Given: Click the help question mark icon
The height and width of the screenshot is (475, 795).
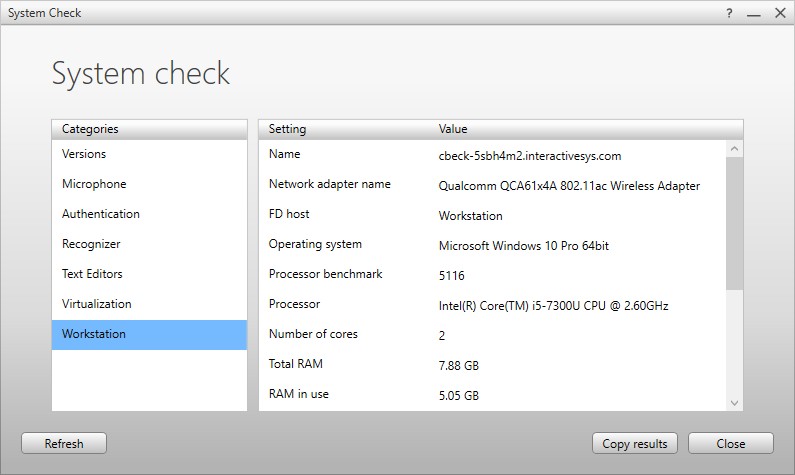Looking at the screenshot, I should point(729,13).
